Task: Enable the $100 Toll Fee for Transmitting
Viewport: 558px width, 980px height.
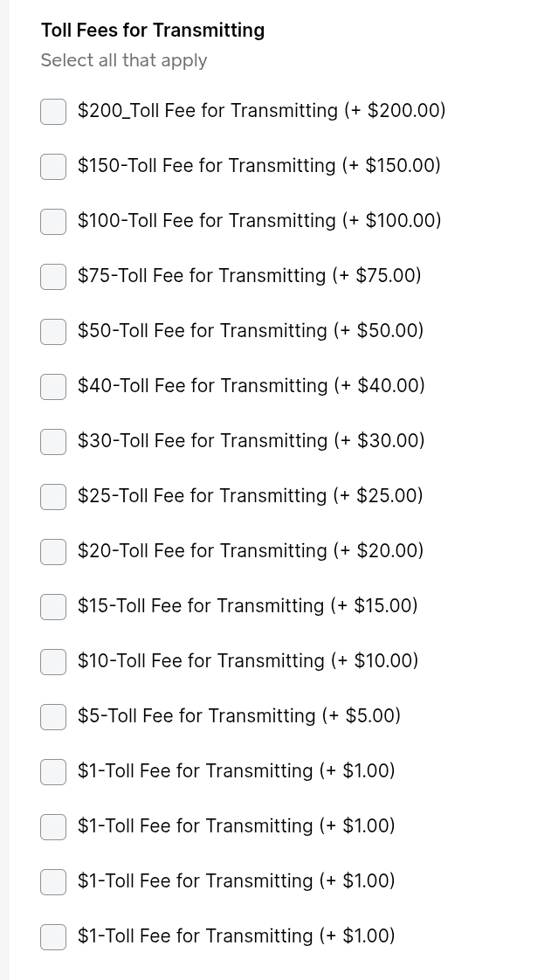Action: click(52, 221)
